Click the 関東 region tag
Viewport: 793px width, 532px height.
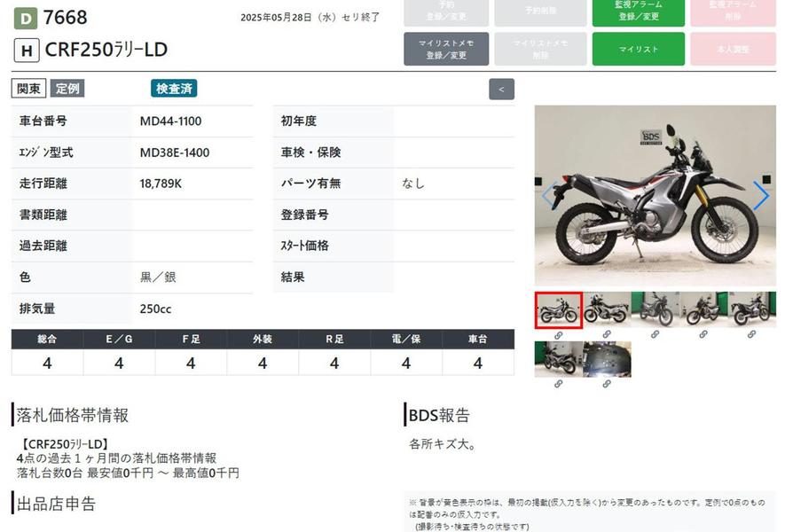[28, 88]
